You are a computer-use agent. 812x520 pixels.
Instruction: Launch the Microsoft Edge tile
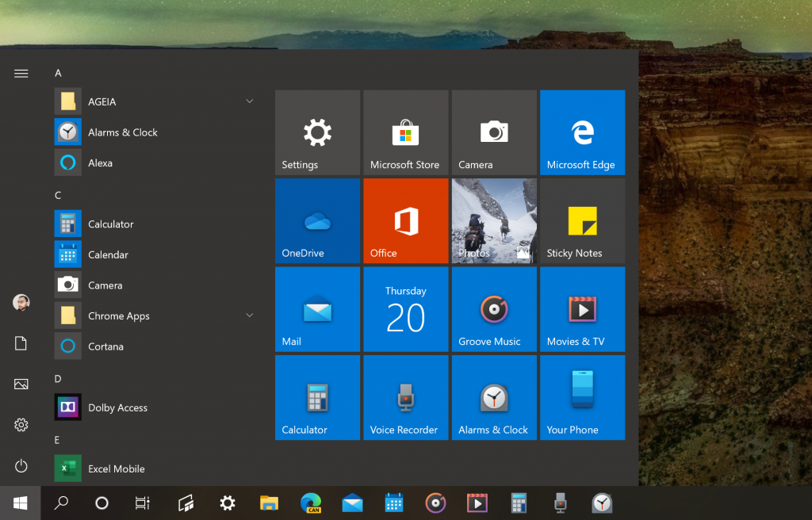coord(582,132)
